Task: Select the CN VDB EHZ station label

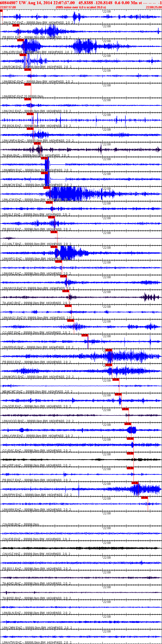Action: pyautogui.click(x=36, y=539)
